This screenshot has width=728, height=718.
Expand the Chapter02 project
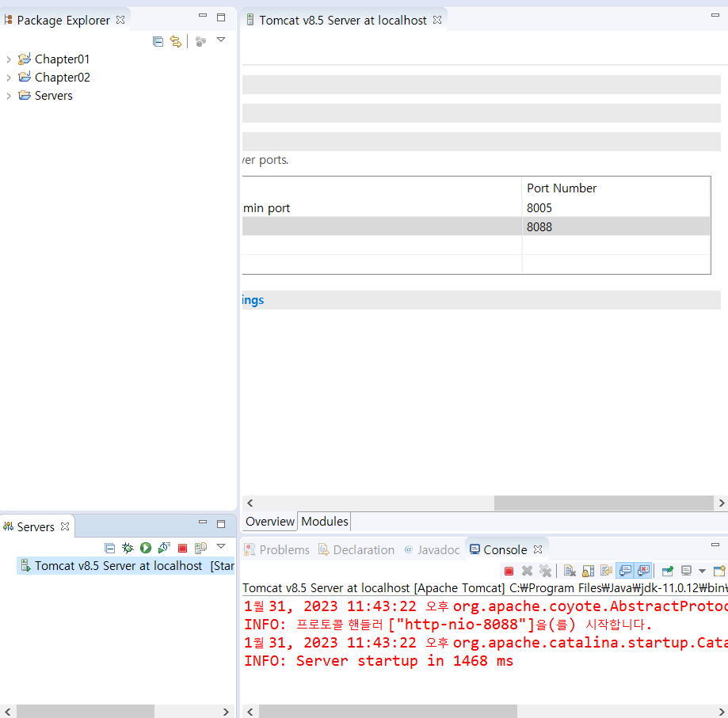coord(9,78)
